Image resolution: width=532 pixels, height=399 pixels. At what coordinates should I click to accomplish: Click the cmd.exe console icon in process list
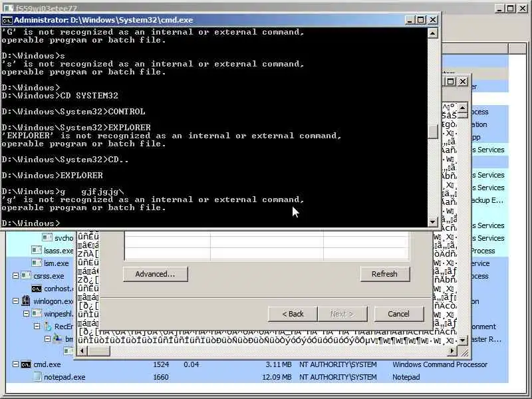coord(26,364)
